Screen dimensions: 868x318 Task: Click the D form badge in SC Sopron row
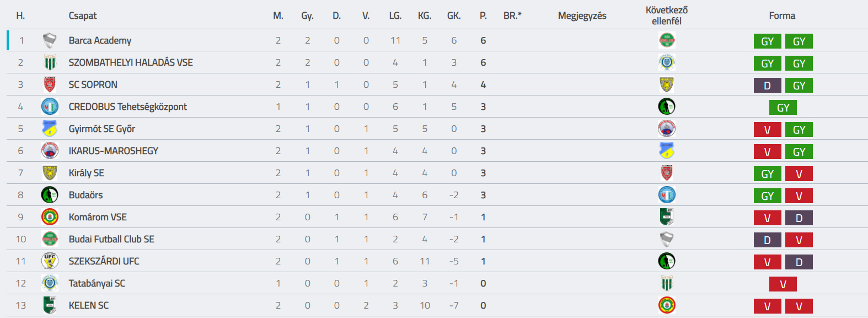pos(767,86)
